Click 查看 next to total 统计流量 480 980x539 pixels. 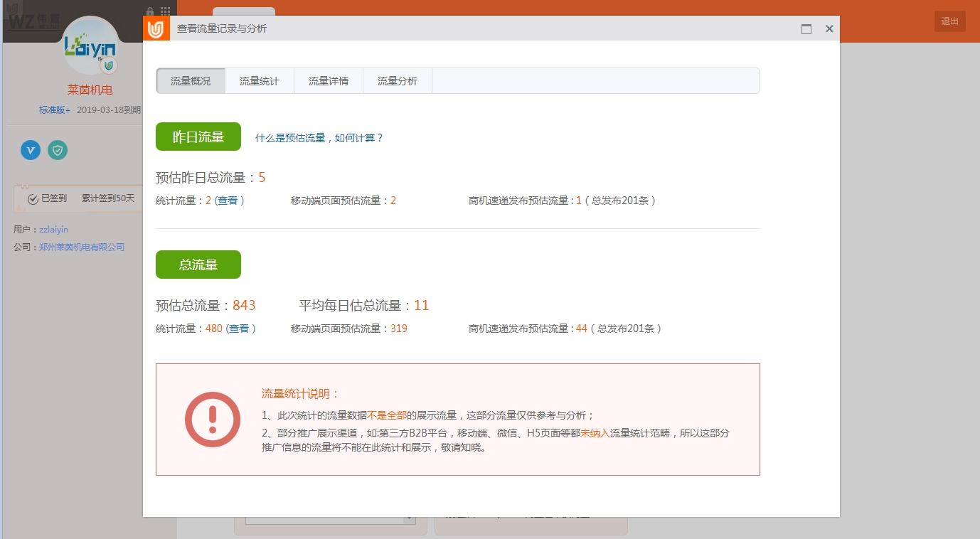tap(239, 329)
